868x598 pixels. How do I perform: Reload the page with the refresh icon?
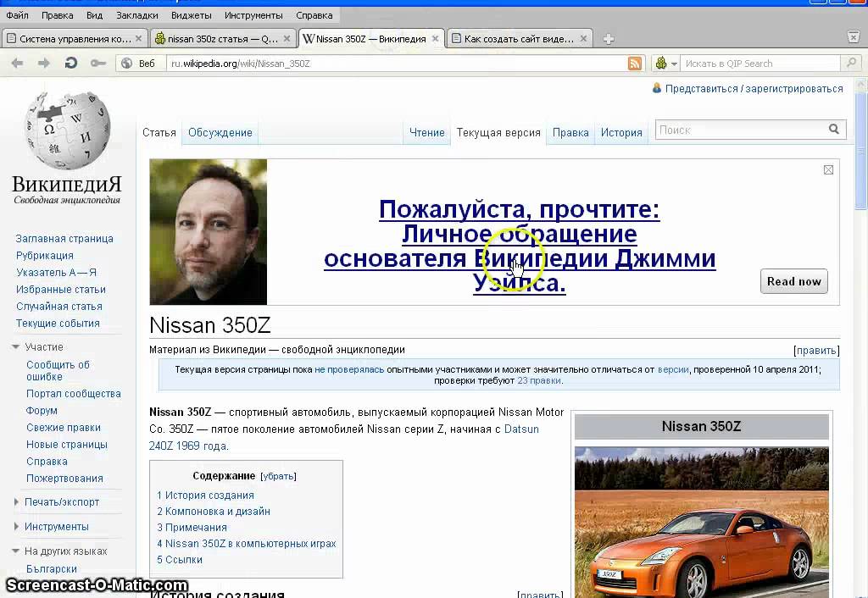[x=71, y=63]
